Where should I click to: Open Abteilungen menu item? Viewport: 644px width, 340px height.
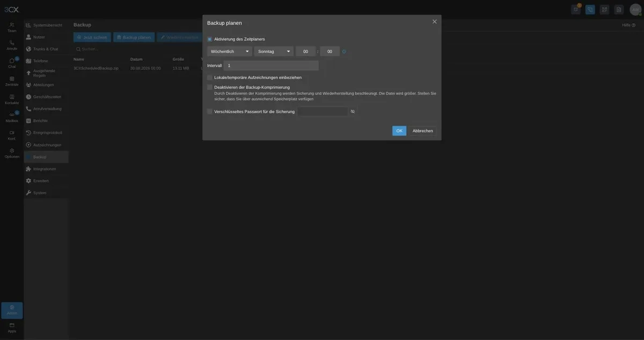pyautogui.click(x=46, y=85)
